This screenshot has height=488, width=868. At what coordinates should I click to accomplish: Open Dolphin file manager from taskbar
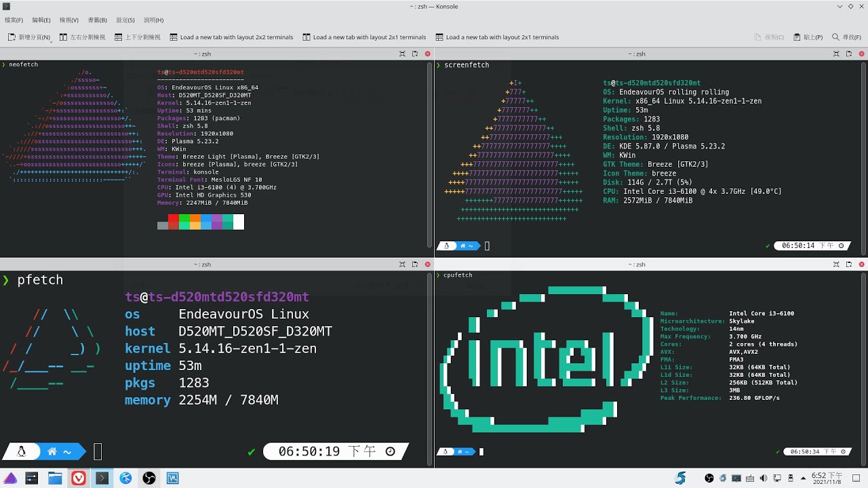click(x=55, y=478)
